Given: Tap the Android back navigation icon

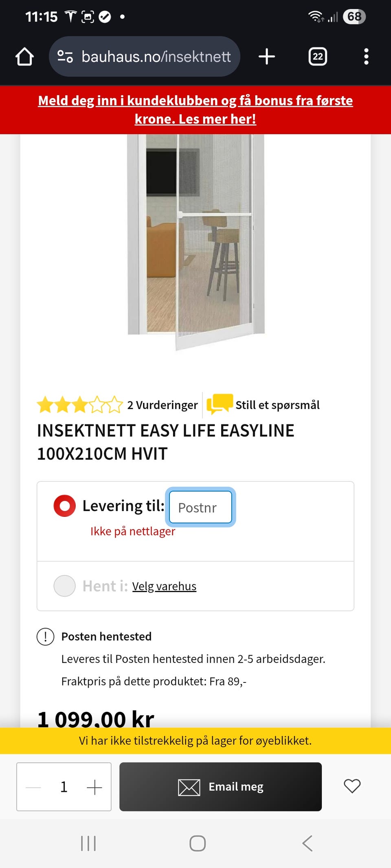Looking at the screenshot, I should tap(308, 843).
